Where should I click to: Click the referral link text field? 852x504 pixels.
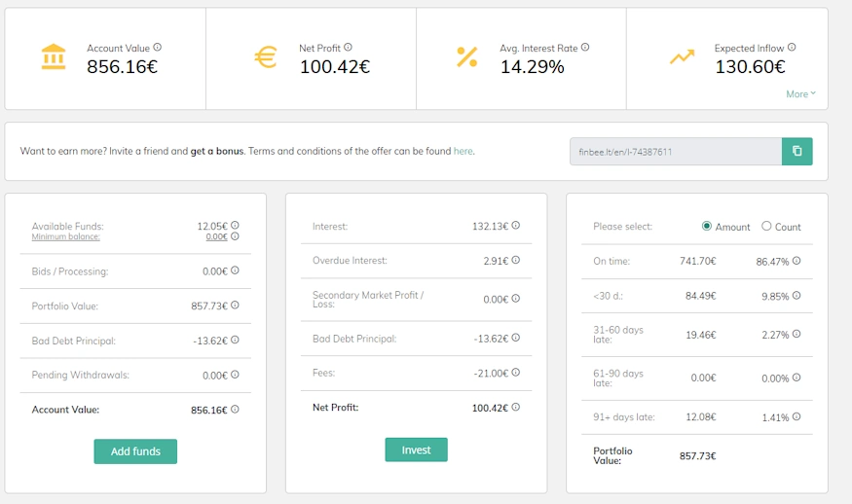pyautogui.click(x=675, y=152)
